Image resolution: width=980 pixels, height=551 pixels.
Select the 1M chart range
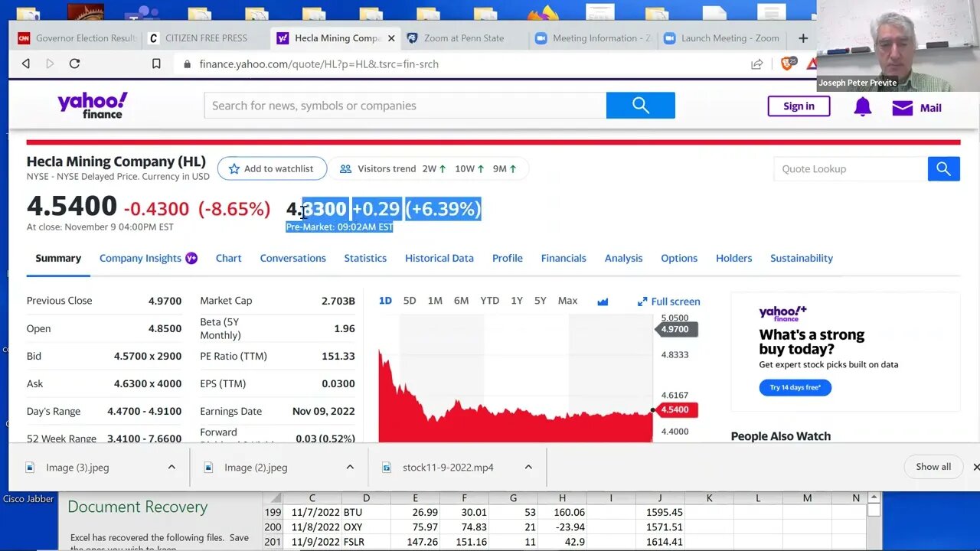pyautogui.click(x=435, y=301)
